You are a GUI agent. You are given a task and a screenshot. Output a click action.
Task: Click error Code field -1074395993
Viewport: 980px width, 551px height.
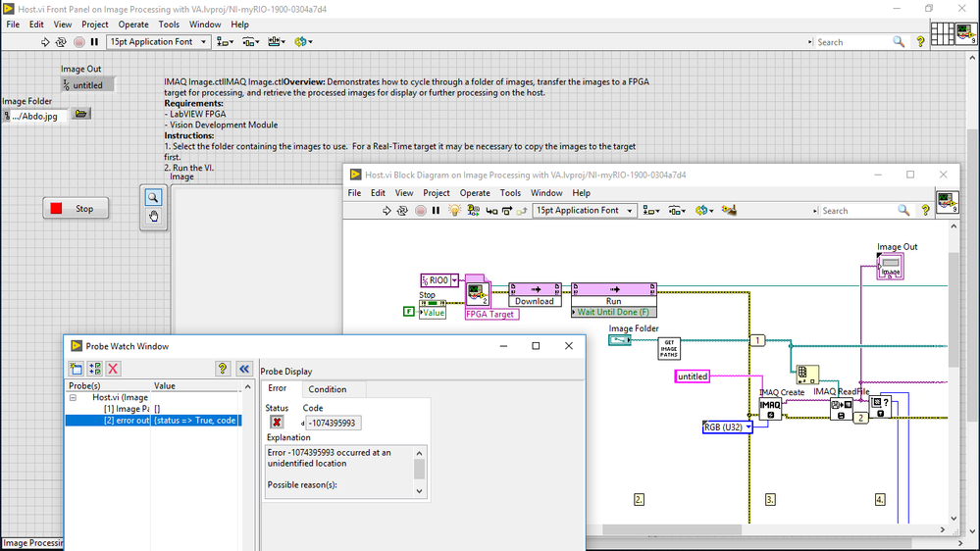[333, 423]
